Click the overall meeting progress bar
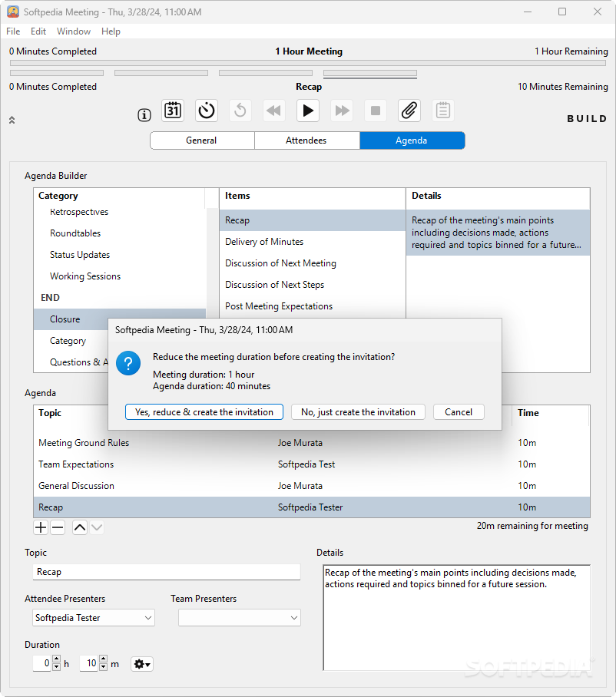 point(308,63)
